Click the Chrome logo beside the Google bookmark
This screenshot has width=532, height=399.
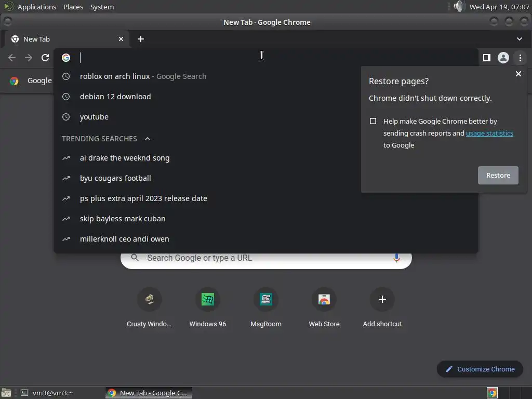pos(14,81)
